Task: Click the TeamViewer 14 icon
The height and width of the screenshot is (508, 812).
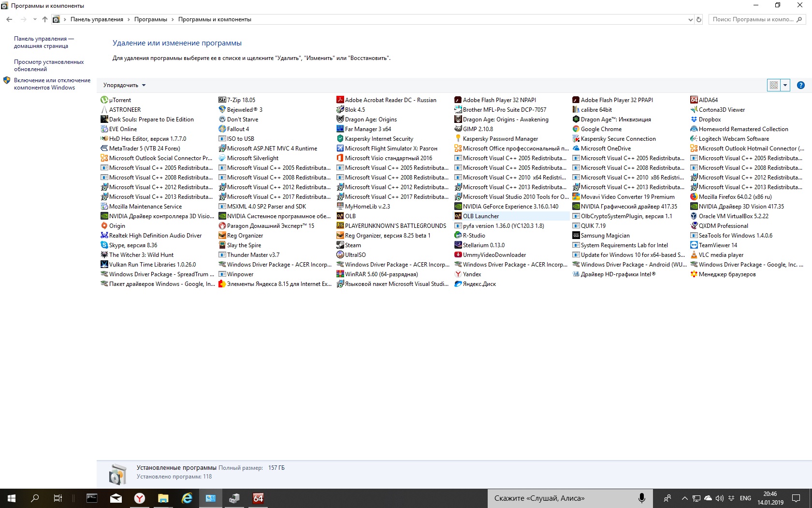Action: (694, 245)
